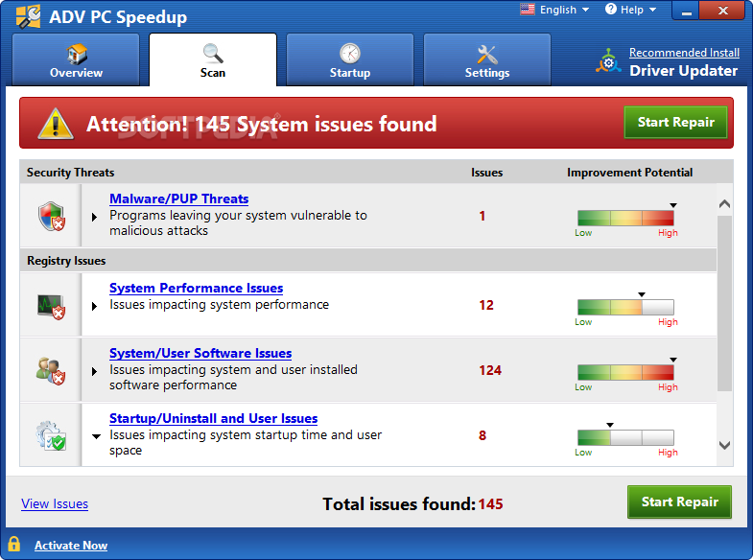Click the System Performance monitor icon
This screenshot has height=560, width=753.
[52, 306]
